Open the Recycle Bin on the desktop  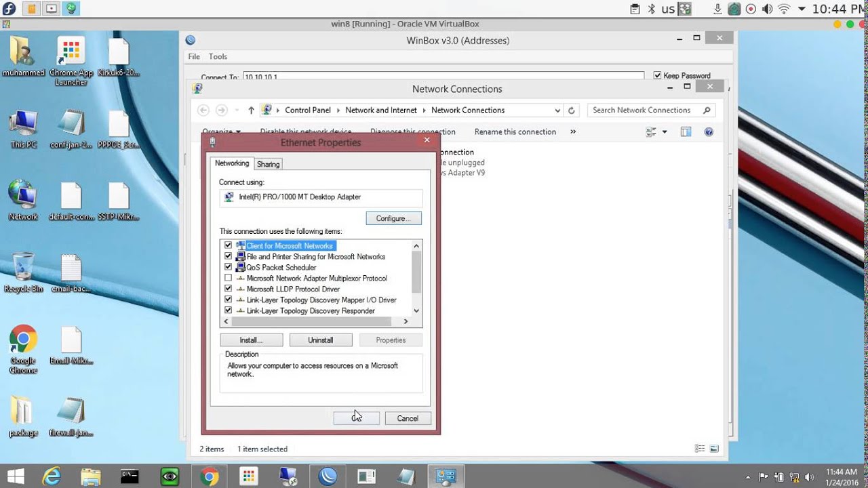point(23,272)
